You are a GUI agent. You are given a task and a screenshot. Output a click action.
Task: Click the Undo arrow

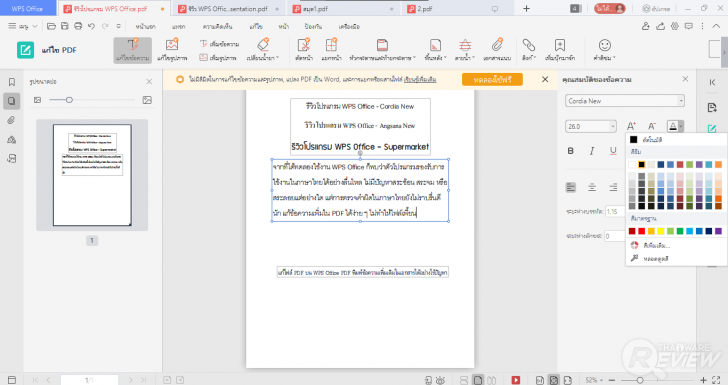[91, 26]
